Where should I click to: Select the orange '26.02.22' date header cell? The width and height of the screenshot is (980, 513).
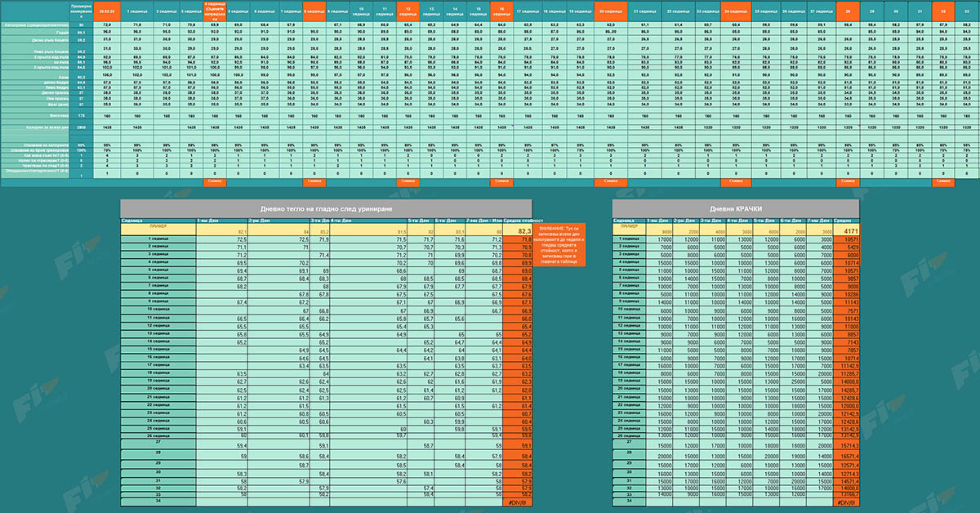coord(105,13)
